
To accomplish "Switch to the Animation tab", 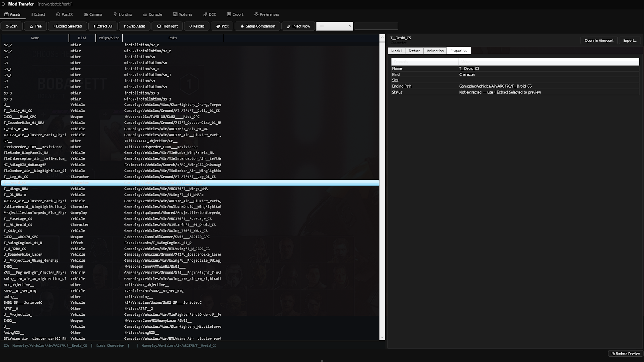I will pos(435,51).
